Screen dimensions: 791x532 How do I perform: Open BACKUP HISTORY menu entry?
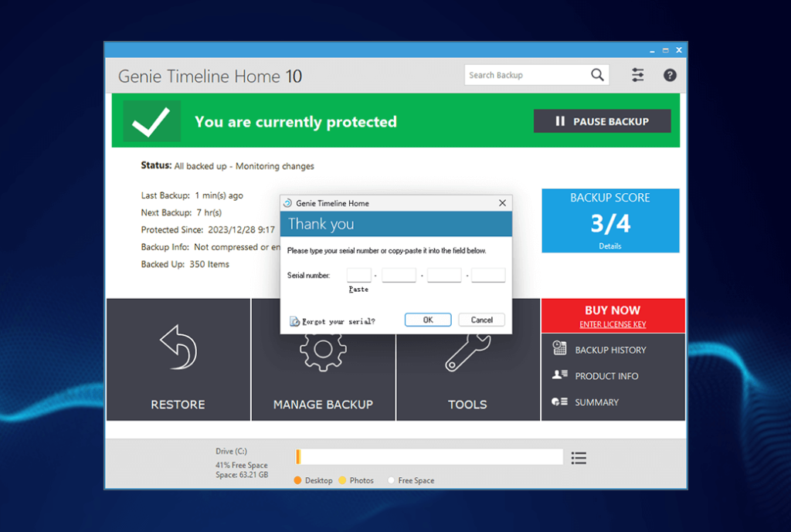(610, 350)
